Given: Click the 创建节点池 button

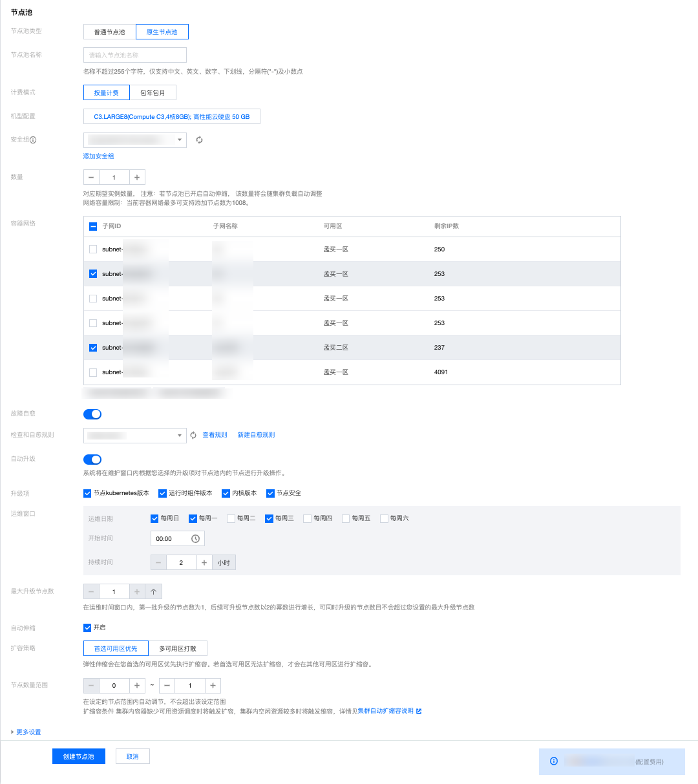Looking at the screenshot, I should [x=78, y=756].
